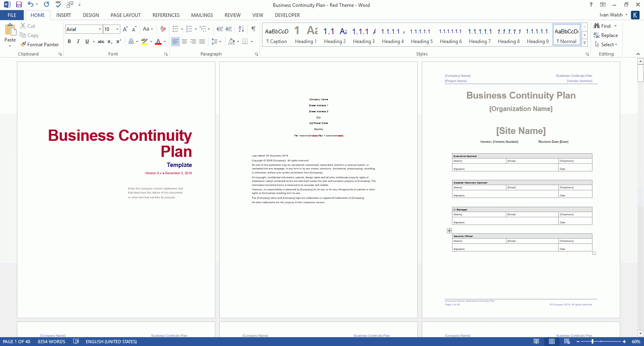Open the PAGE LAYOUT ribbon tab
Screen dimensions: 644x346
pyautogui.click(x=126, y=15)
